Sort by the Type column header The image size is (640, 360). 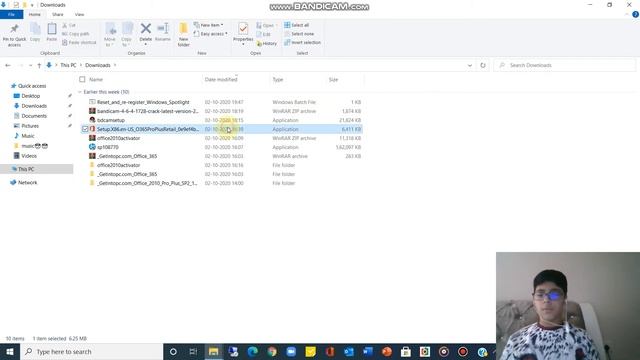[278, 80]
